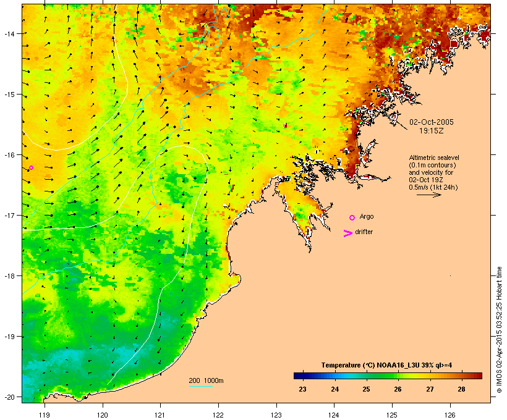Click the latitude label -18
Image resolution: width=507 pixels, height=420 pixels.
point(9,276)
